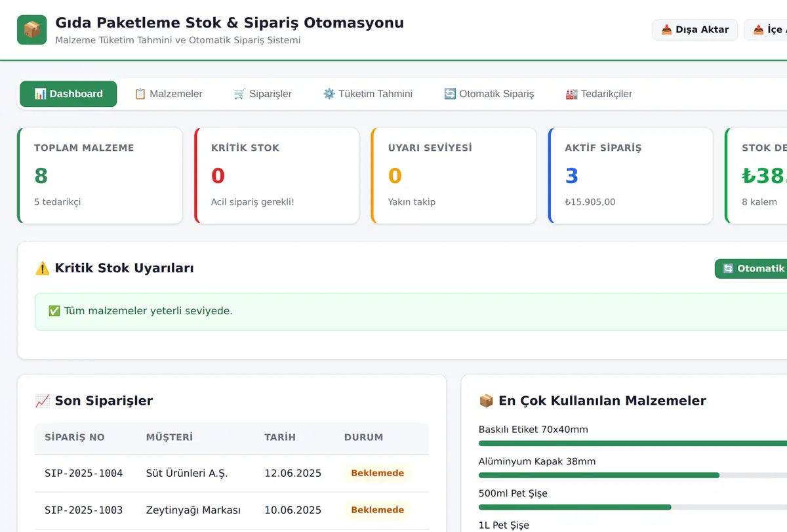Click the Dışa Aktar export button

695,30
